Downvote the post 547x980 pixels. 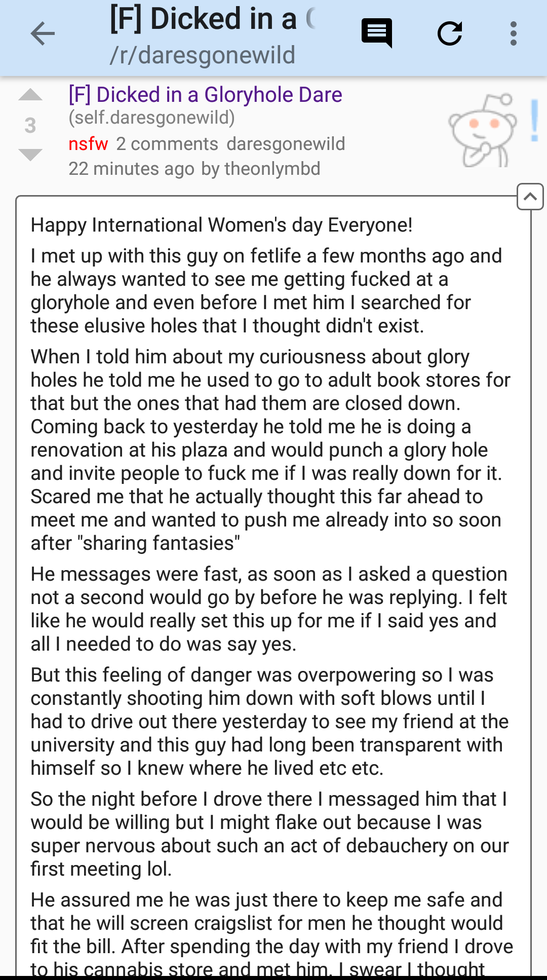pos(30,155)
